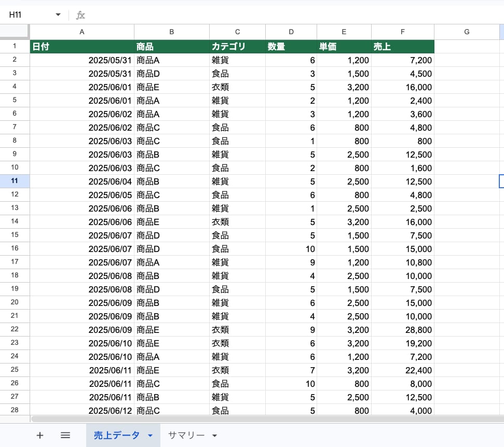Click the select-all corner box

click(15, 32)
